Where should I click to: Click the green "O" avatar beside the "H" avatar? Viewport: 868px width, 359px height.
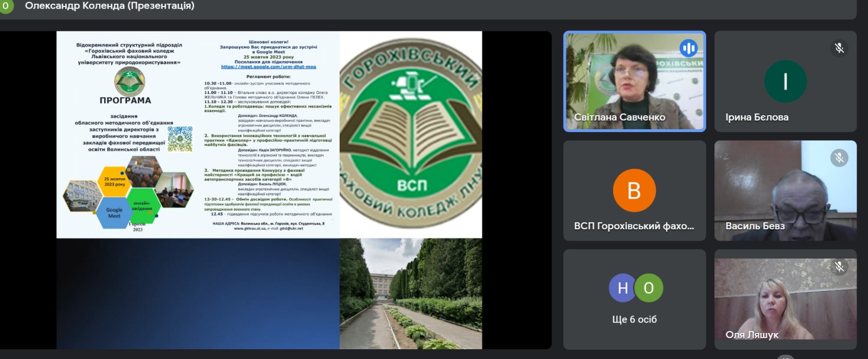[649, 288]
